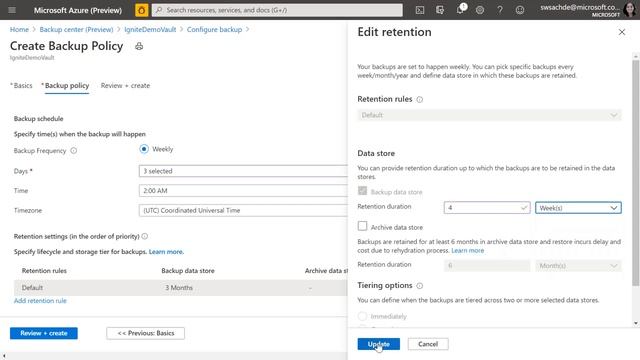640x360 pixels.
Task: Click the search resources input field
Action: coord(277,10)
